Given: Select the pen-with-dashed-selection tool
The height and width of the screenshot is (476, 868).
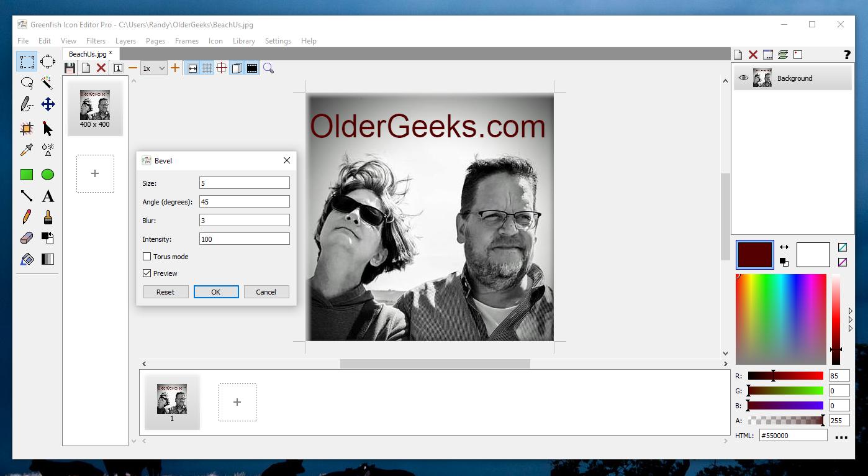Looking at the screenshot, I should pos(27,104).
